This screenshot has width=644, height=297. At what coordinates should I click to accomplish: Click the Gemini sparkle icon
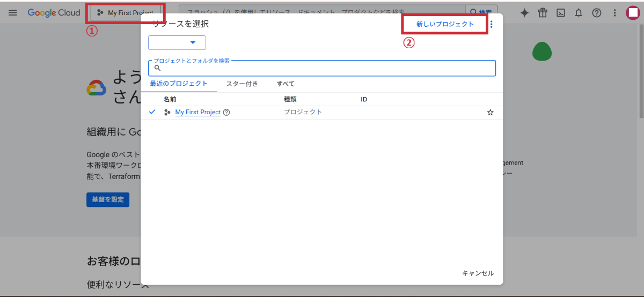pyautogui.click(x=524, y=13)
